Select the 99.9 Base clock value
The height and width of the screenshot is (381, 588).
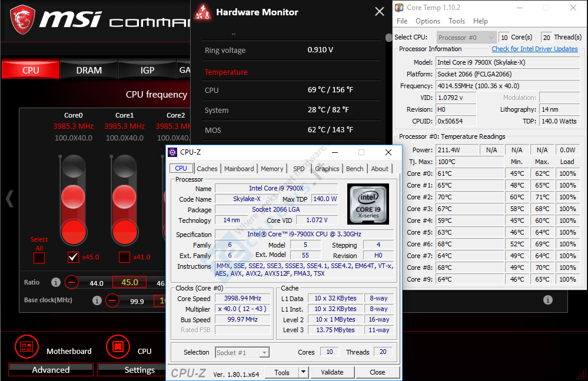click(137, 301)
